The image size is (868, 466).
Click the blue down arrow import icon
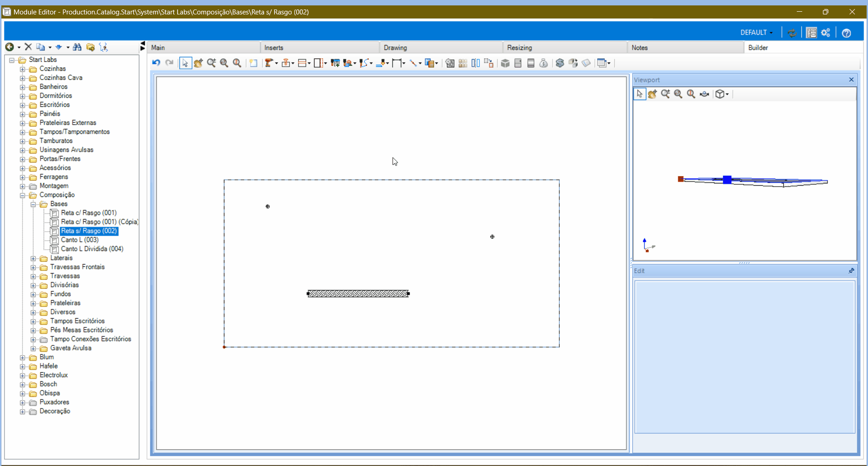pyautogui.click(x=59, y=47)
